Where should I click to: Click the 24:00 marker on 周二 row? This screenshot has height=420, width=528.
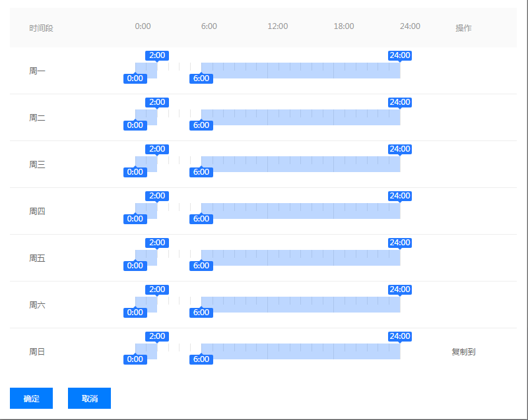point(400,102)
